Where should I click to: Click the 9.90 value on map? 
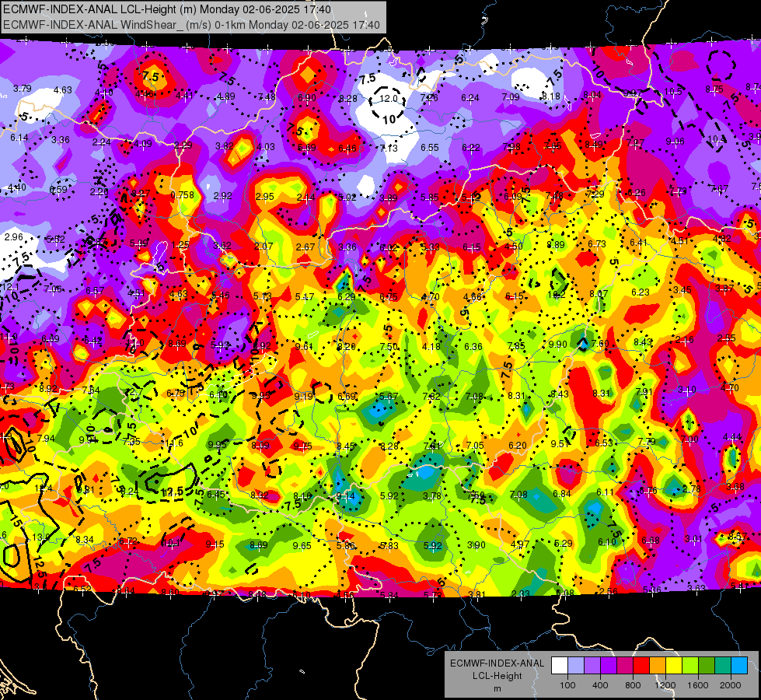(557, 345)
